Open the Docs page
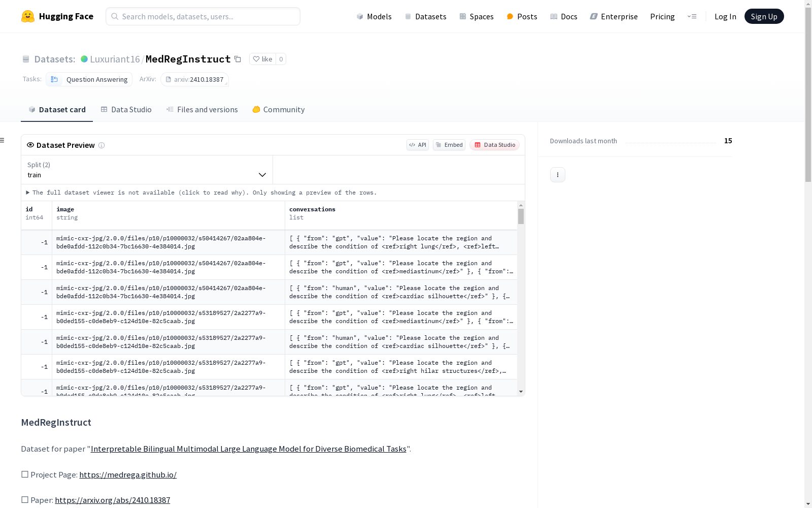The image size is (812, 508). click(x=564, y=16)
